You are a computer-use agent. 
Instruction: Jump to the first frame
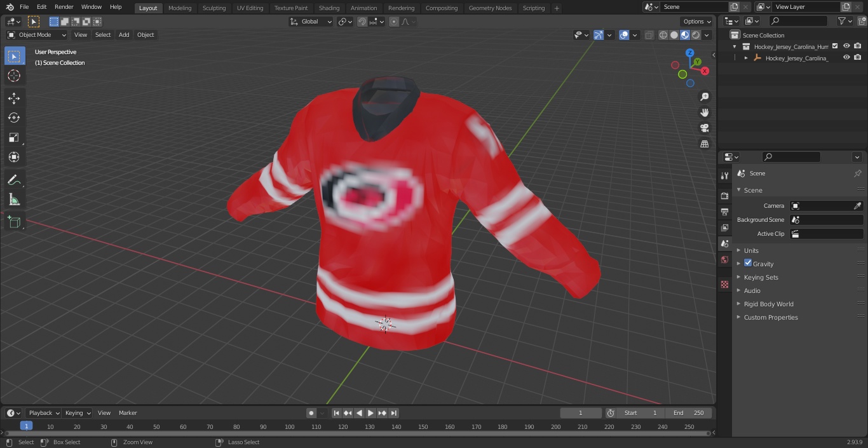[x=337, y=413]
